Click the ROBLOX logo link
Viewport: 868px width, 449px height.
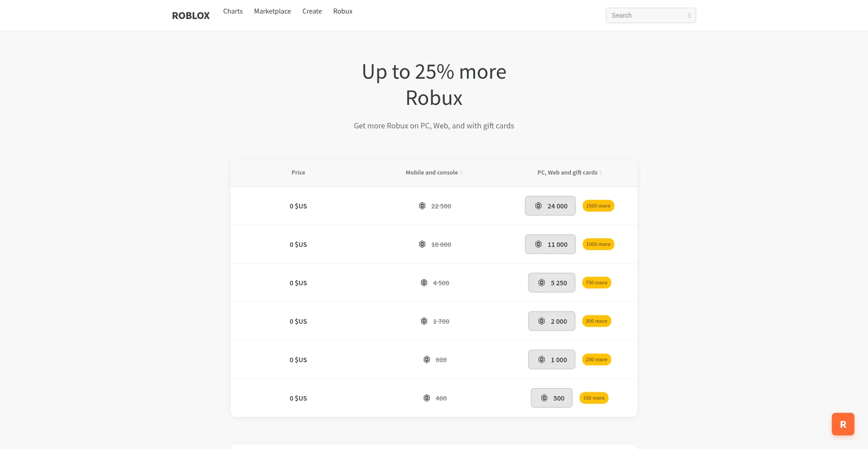(191, 15)
